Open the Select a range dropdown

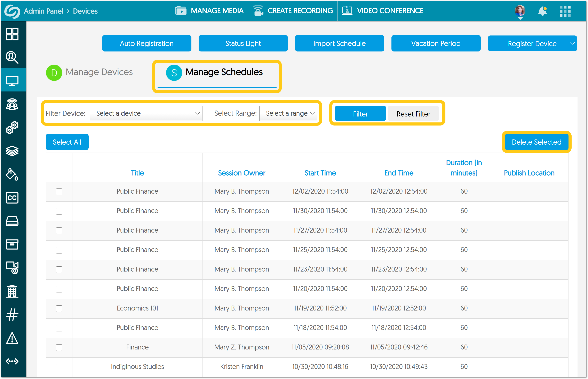pyautogui.click(x=288, y=113)
